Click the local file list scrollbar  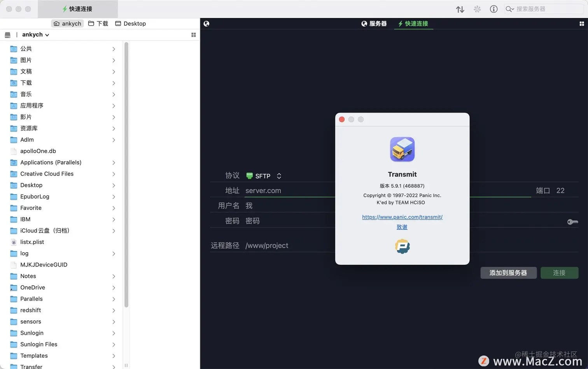[126, 175]
